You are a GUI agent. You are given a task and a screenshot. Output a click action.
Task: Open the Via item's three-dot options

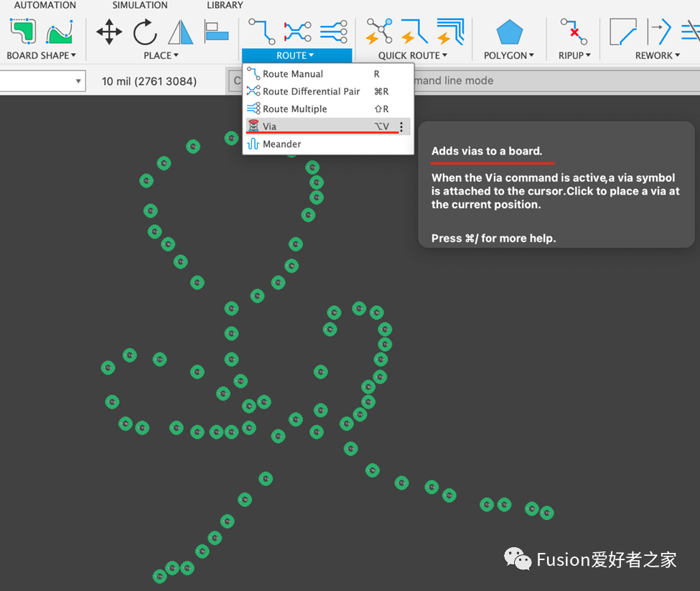point(401,127)
